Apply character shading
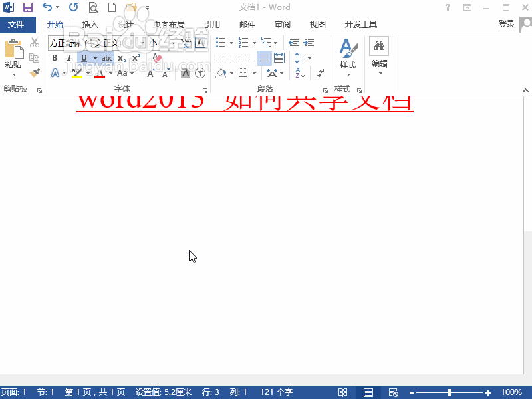Screen dimensions: 532x399 pos(186,73)
